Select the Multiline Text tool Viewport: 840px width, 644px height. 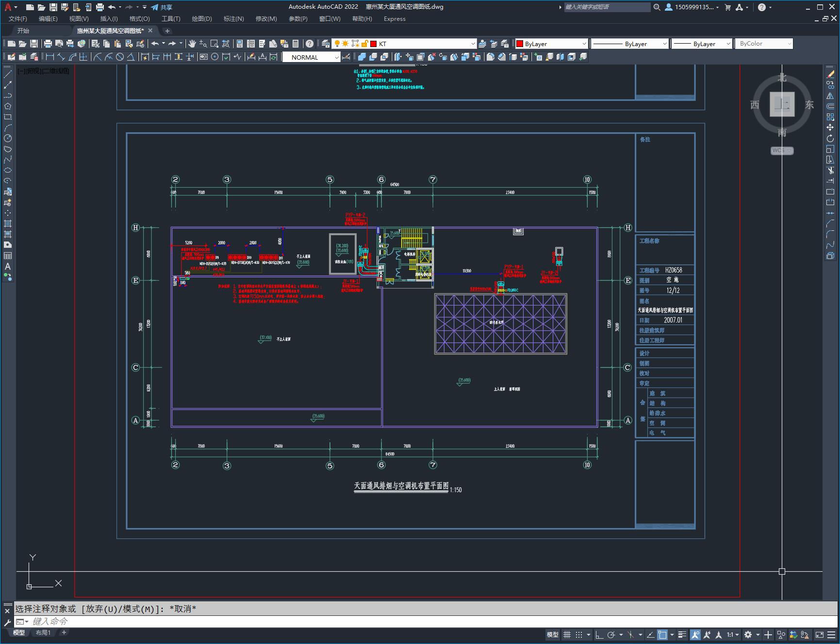click(x=8, y=266)
